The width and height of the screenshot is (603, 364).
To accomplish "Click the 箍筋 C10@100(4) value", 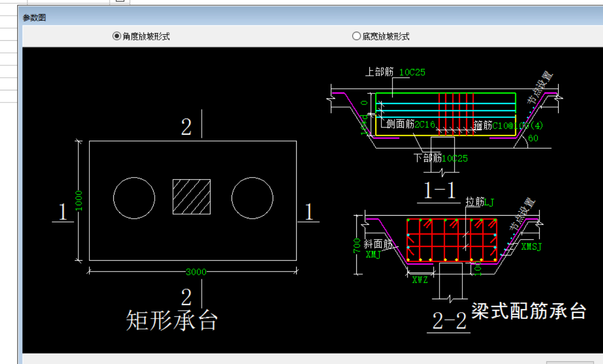I will [x=518, y=126].
